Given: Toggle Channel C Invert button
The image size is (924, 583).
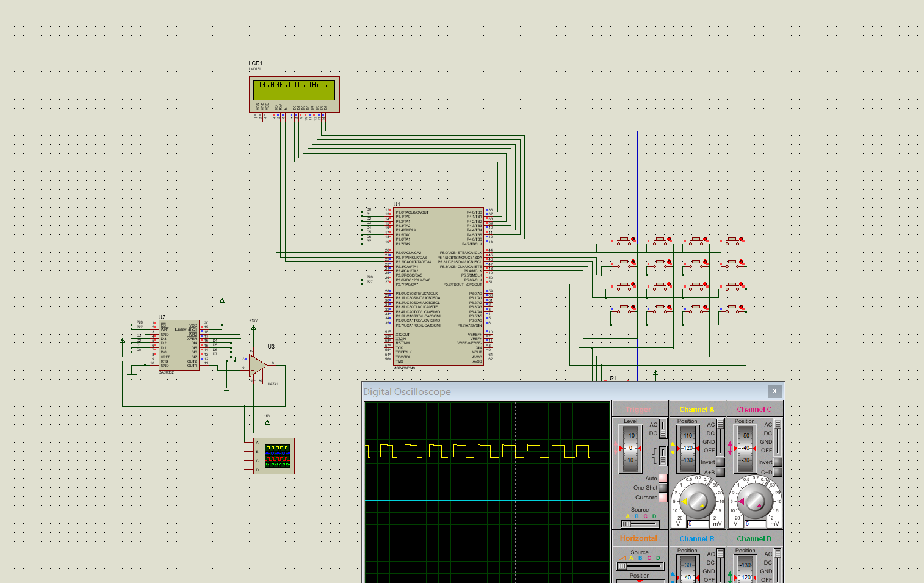Looking at the screenshot, I should point(778,462).
